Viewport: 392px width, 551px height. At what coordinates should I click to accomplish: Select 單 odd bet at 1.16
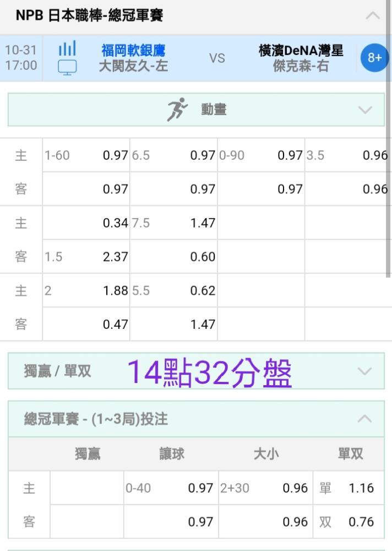pos(349,488)
